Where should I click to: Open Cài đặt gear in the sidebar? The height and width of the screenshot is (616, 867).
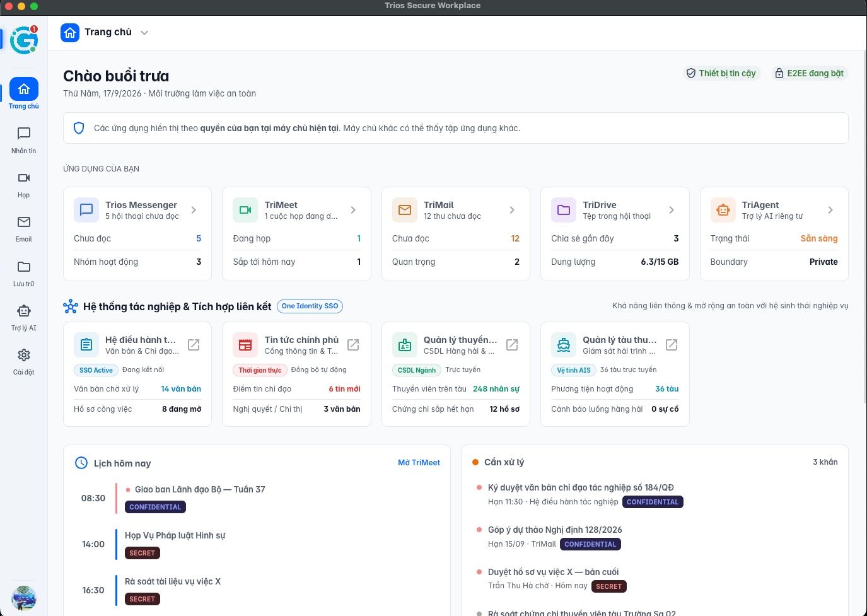24,361
